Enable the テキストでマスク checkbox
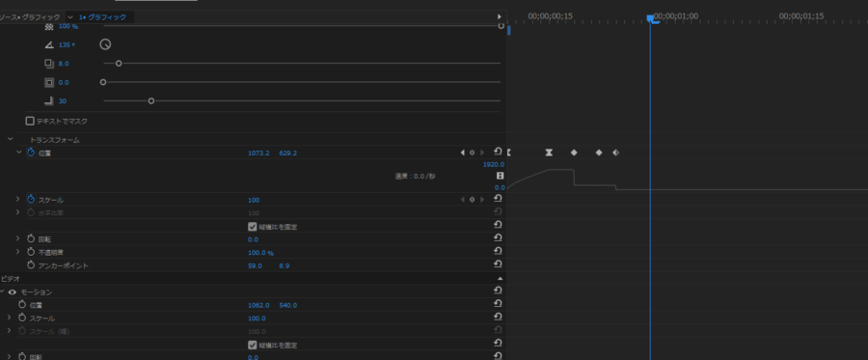Screen dimensions: 868x360 point(30,121)
